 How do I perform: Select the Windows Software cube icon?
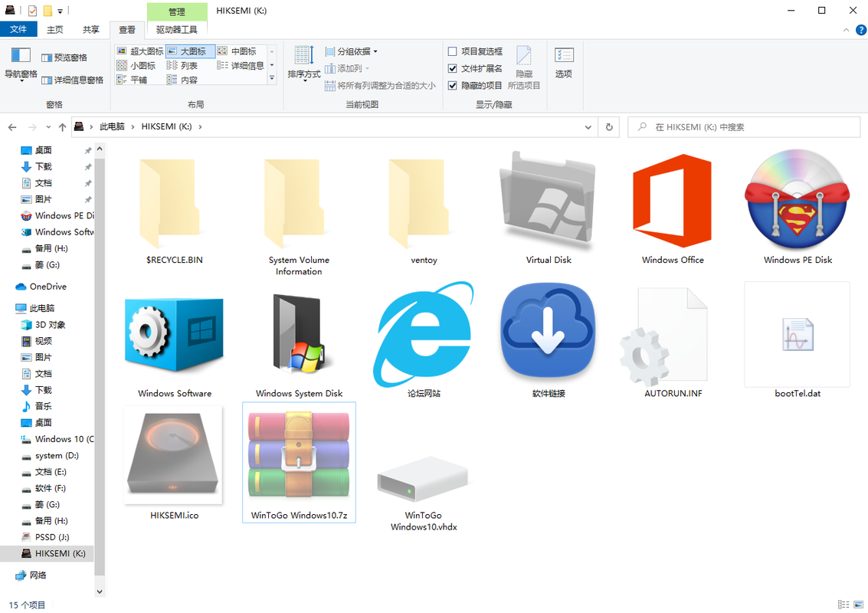click(174, 335)
